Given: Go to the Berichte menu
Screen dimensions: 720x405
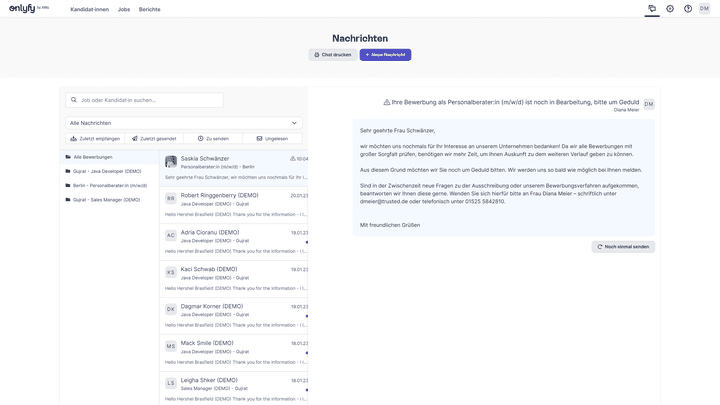Looking at the screenshot, I should point(149,8).
